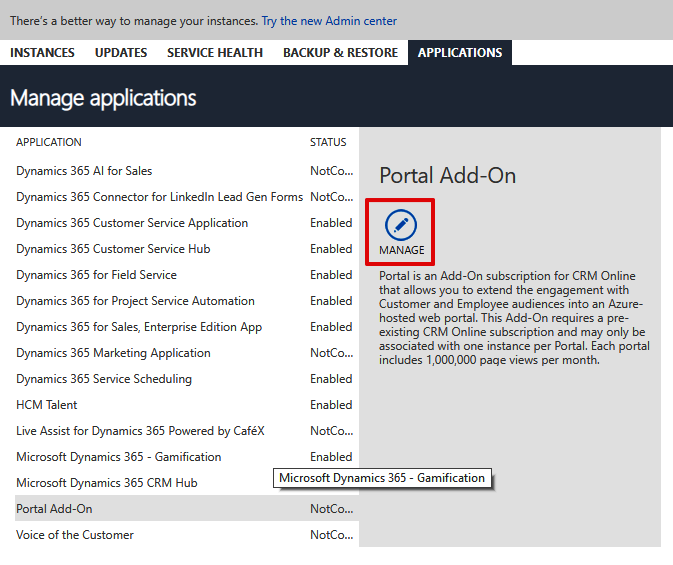Click the MANAGE label under the pencil

point(401,250)
